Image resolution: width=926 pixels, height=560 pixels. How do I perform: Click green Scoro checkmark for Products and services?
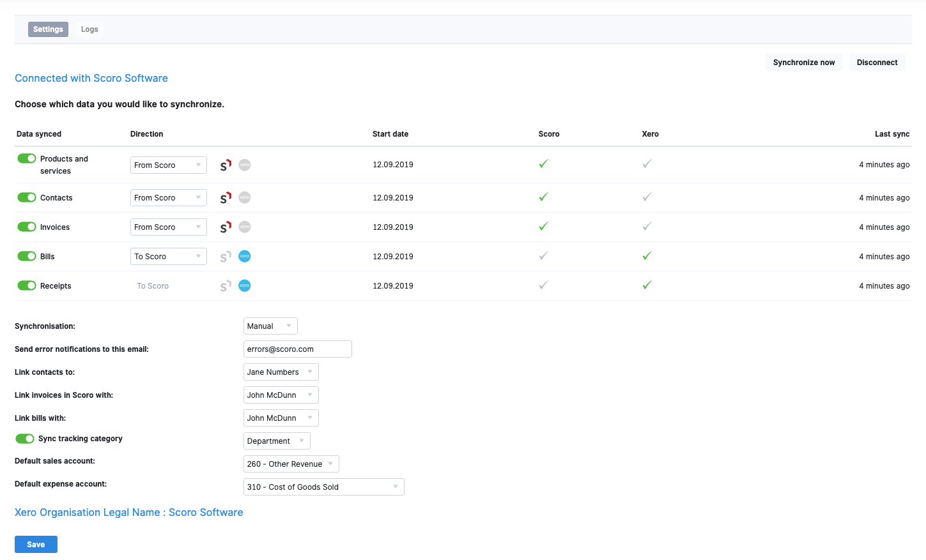click(x=543, y=164)
